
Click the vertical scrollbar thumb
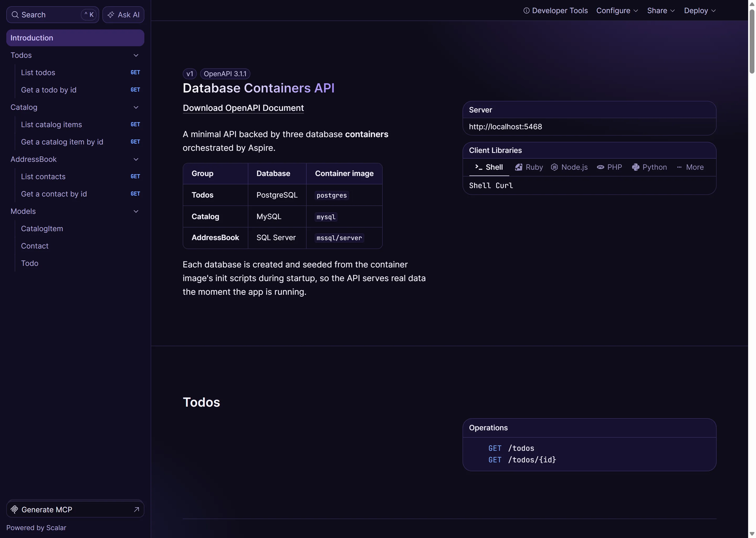point(752,42)
